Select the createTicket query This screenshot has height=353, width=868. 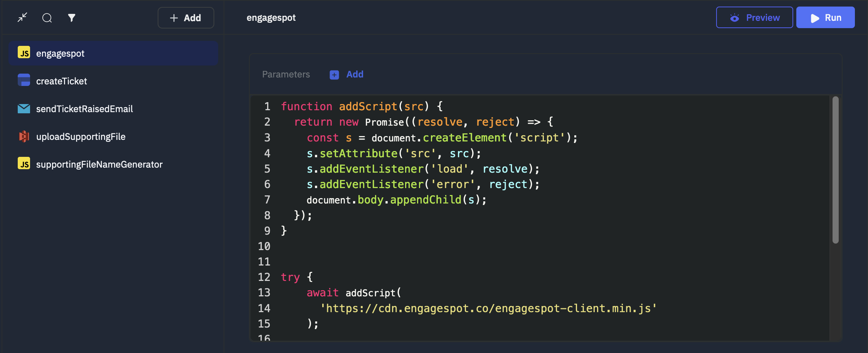click(113, 81)
